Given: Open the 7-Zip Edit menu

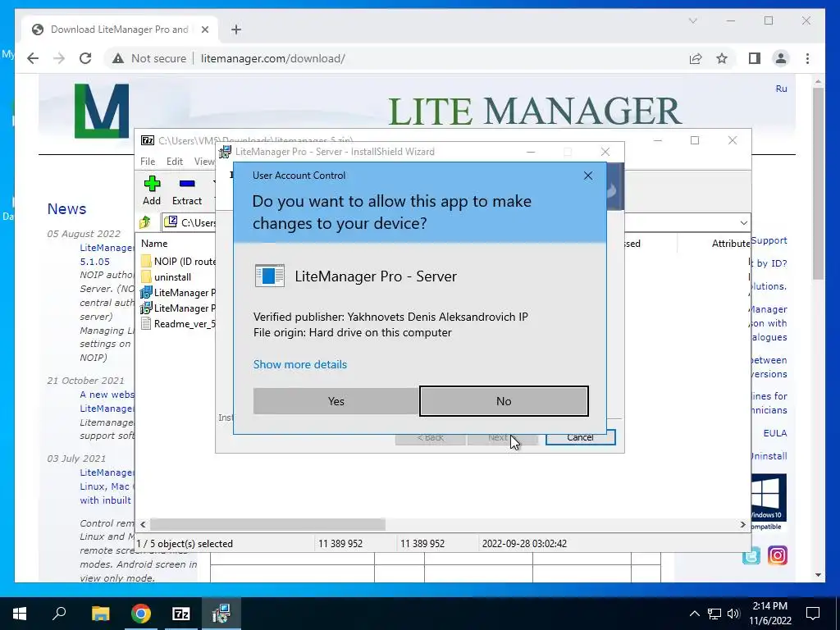Looking at the screenshot, I should (175, 162).
